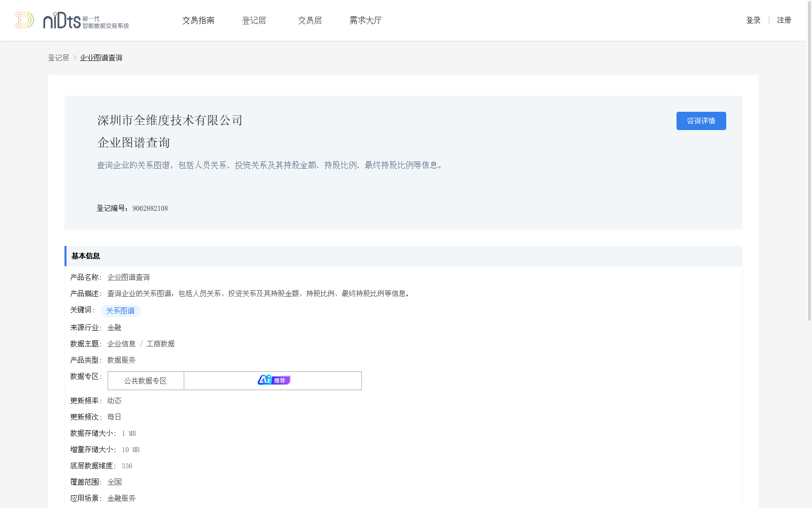
Task: Click the 登录 link
Action: pos(753,20)
